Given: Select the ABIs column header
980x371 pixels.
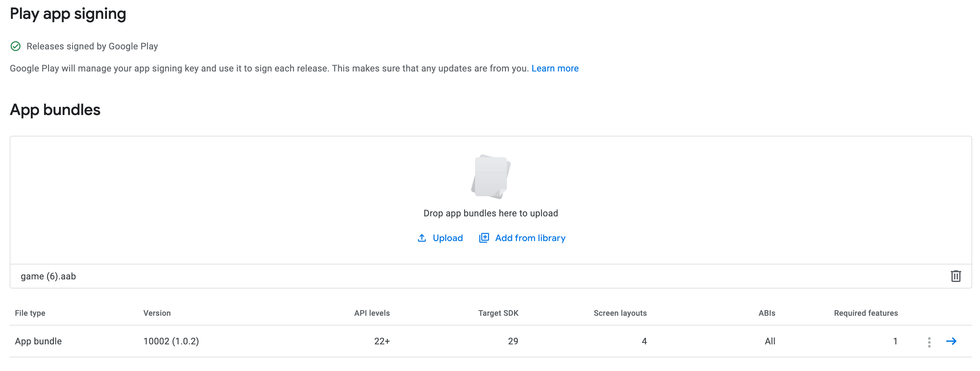Looking at the screenshot, I should [x=766, y=313].
